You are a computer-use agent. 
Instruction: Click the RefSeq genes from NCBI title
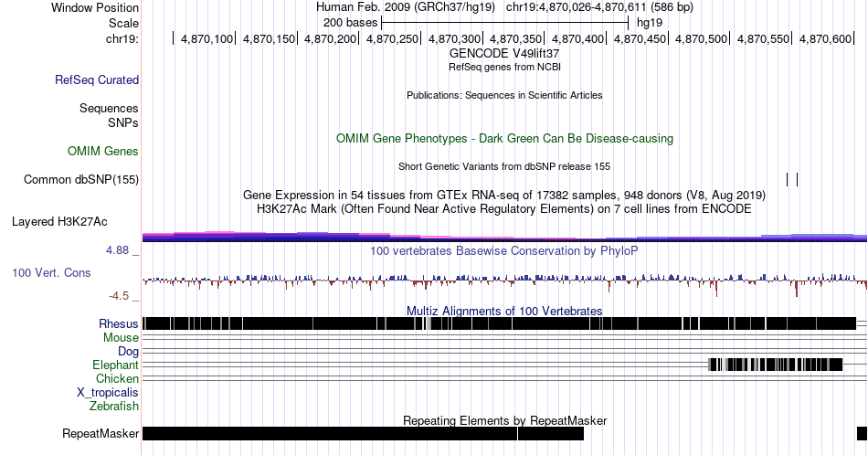(504, 67)
